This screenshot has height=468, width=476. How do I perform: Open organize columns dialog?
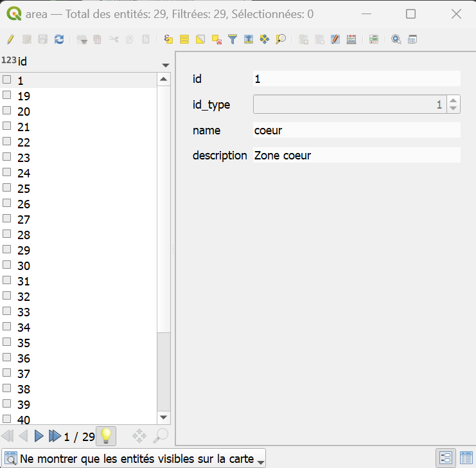335,39
